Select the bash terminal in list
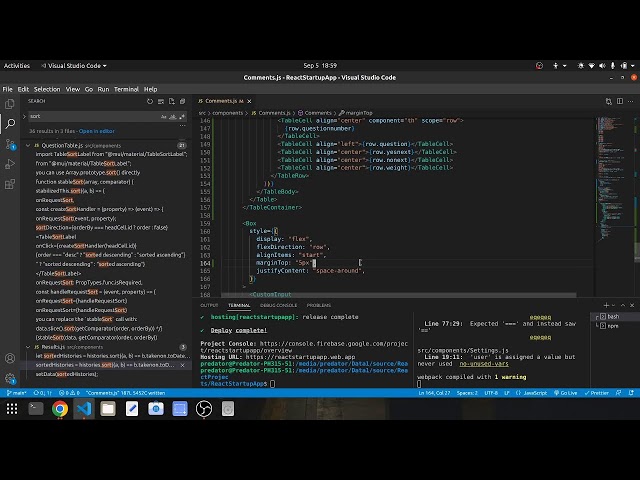640x480 pixels. tap(614, 317)
